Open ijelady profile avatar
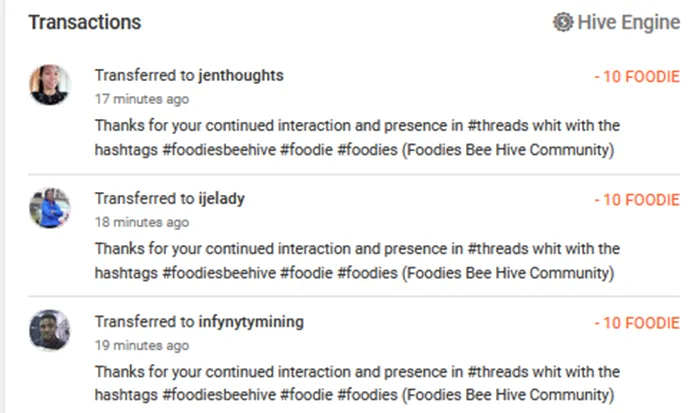691x413 pixels. [x=50, y=208]
